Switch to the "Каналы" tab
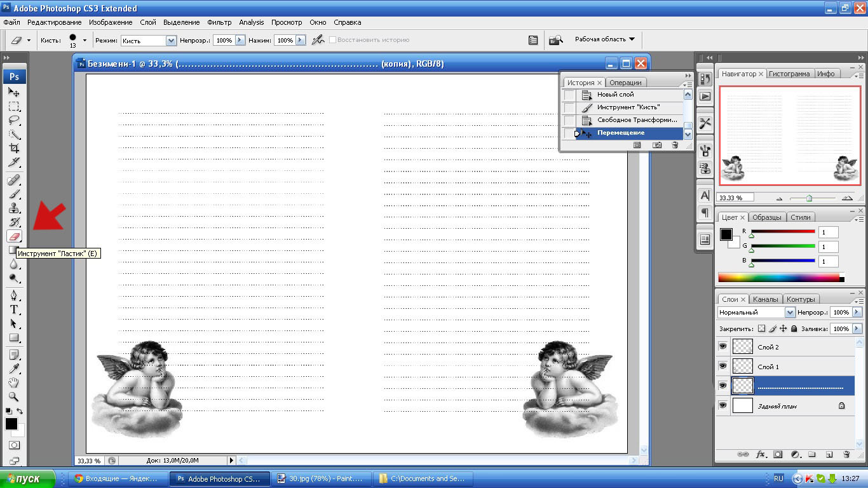This screenshot has height=488, width=868. coord(765,299)
